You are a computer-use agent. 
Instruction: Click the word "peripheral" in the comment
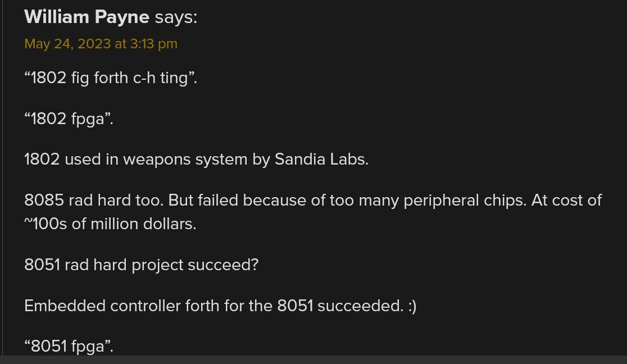coord(441,201)
